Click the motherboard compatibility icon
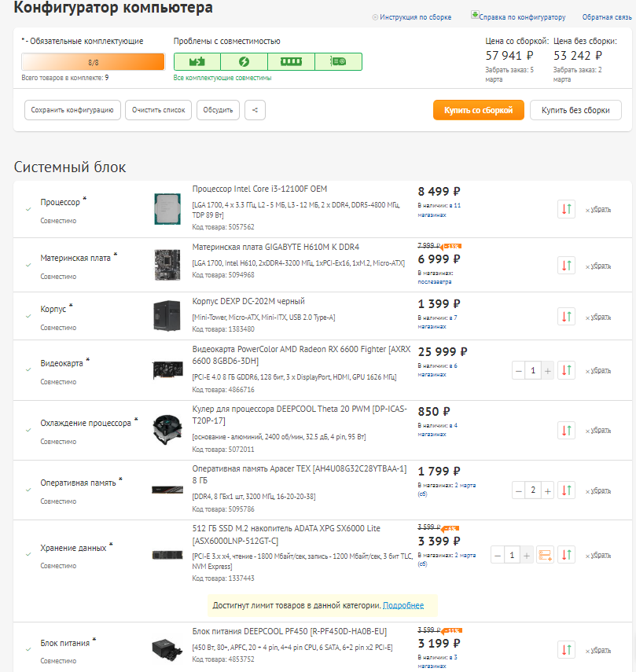636x672 pixels. point(197,62)
